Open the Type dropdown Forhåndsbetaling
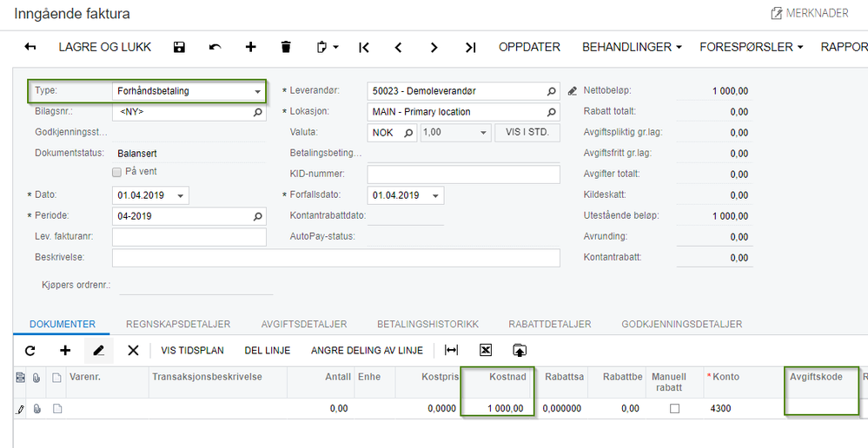 point(257,92)
